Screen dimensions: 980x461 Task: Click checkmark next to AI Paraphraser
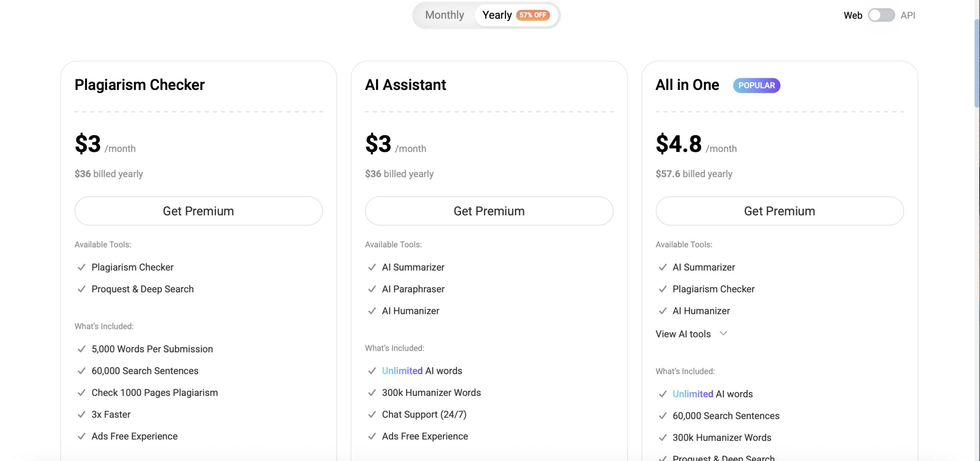372,289
